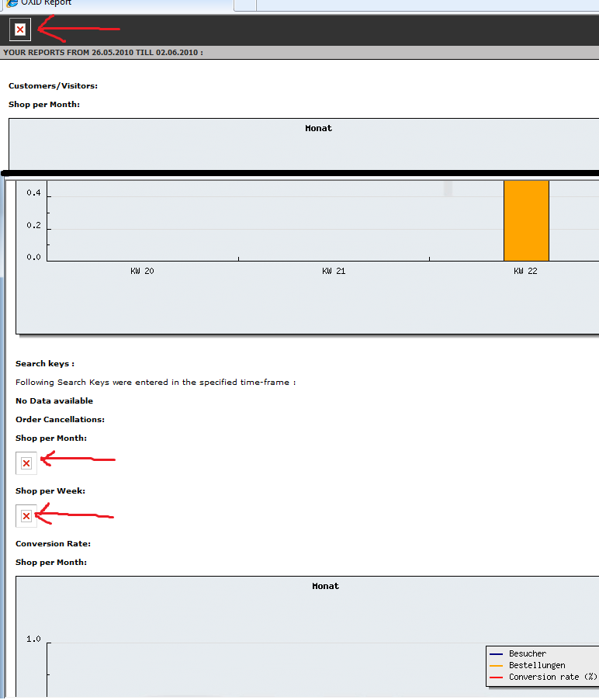Screen dimensions: 599x700
Task: Click the Order Cancellations heading
Action: point(60,419)
